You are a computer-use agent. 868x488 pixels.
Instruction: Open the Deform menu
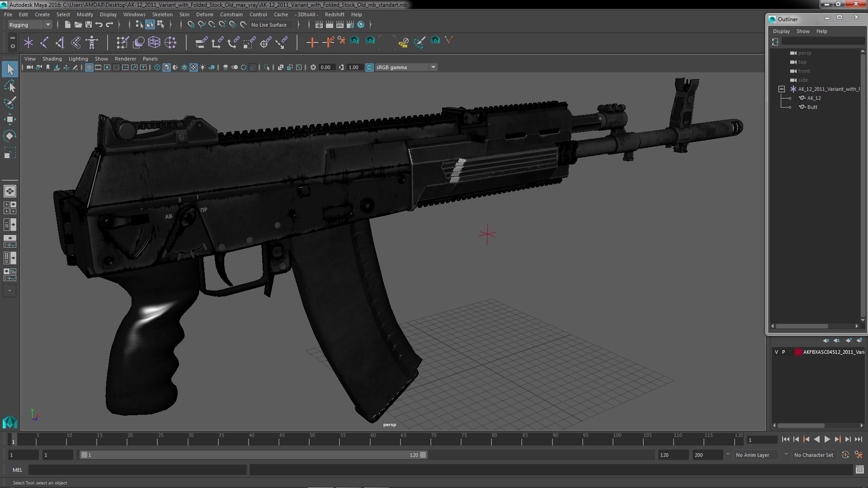[204, 14]
